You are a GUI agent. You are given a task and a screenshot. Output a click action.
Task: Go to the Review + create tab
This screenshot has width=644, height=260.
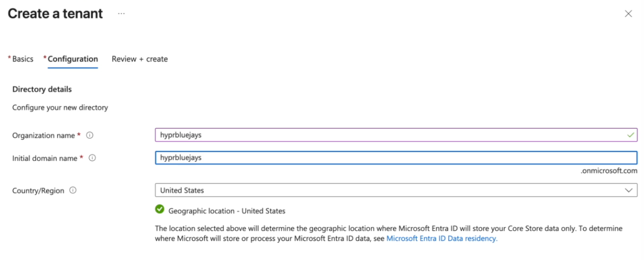click(x=140, y=59)
